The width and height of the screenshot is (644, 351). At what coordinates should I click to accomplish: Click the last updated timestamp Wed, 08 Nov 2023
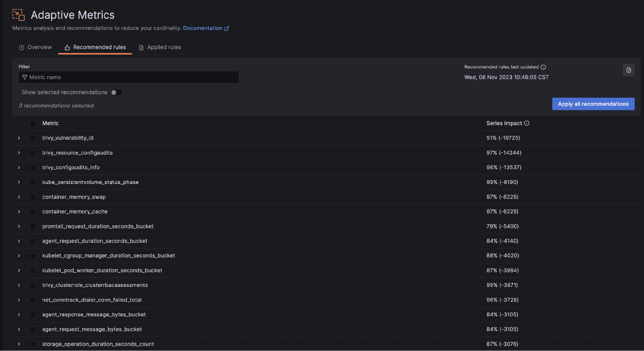point(506,77)
